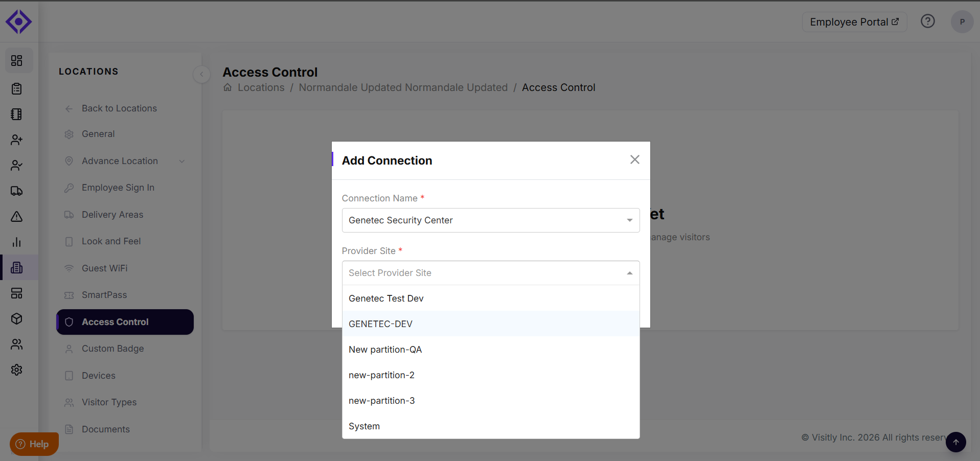Click the orange Help button
This screenshot has height=461, width=980.
(x=34, y=444)
